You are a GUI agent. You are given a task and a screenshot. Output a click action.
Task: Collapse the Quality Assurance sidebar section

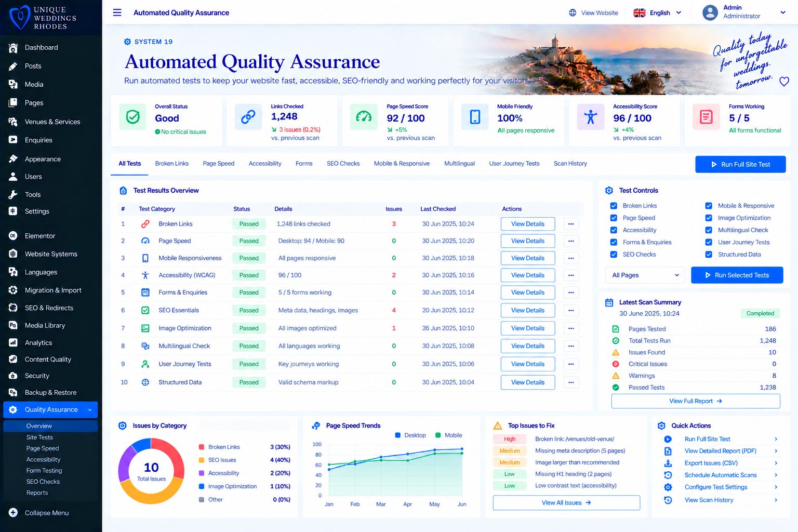tap(90, 410)
